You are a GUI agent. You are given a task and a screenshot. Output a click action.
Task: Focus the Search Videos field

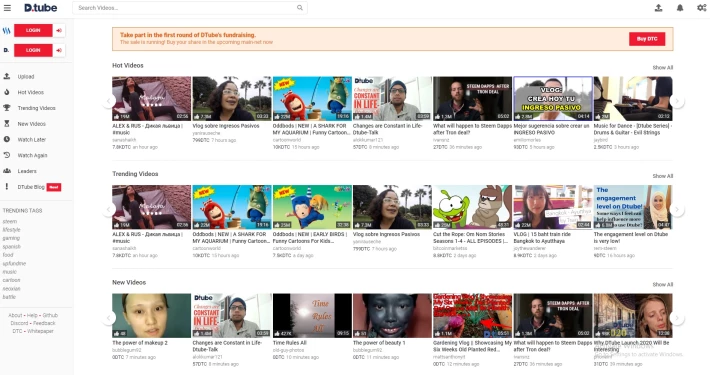(190, 8)
